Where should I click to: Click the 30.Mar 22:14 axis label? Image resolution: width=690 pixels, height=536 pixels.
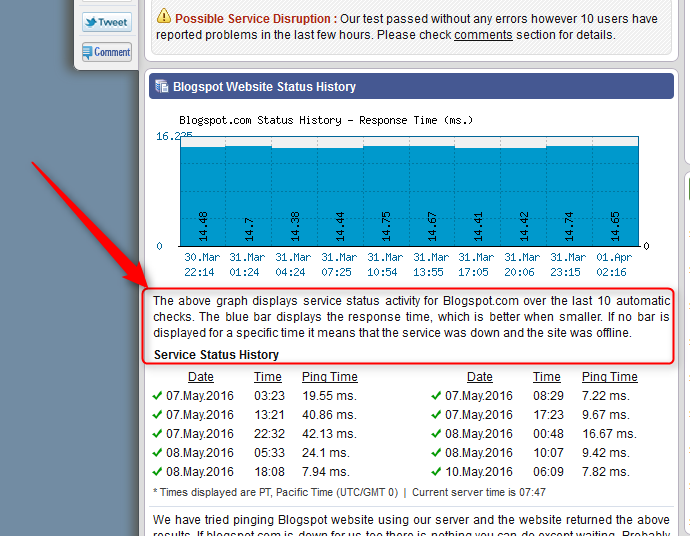point(201,264)
